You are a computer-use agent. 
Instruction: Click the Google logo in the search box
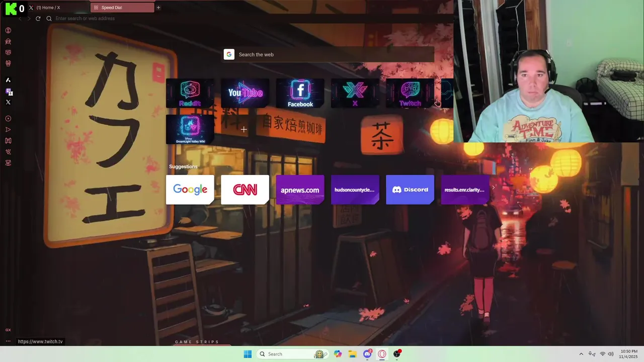229,54
